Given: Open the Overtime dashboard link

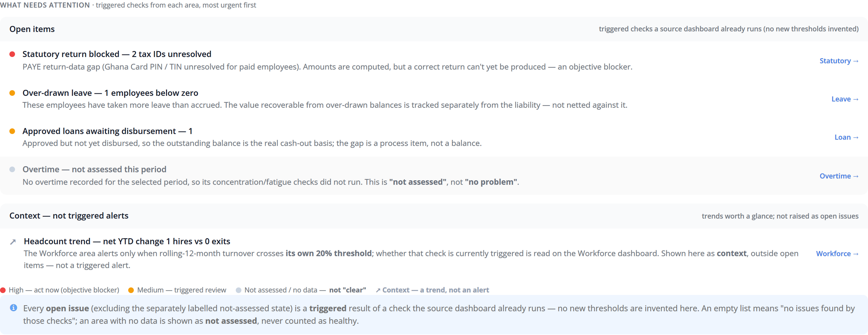Looking at the screenshot, I should click(839, 176).
